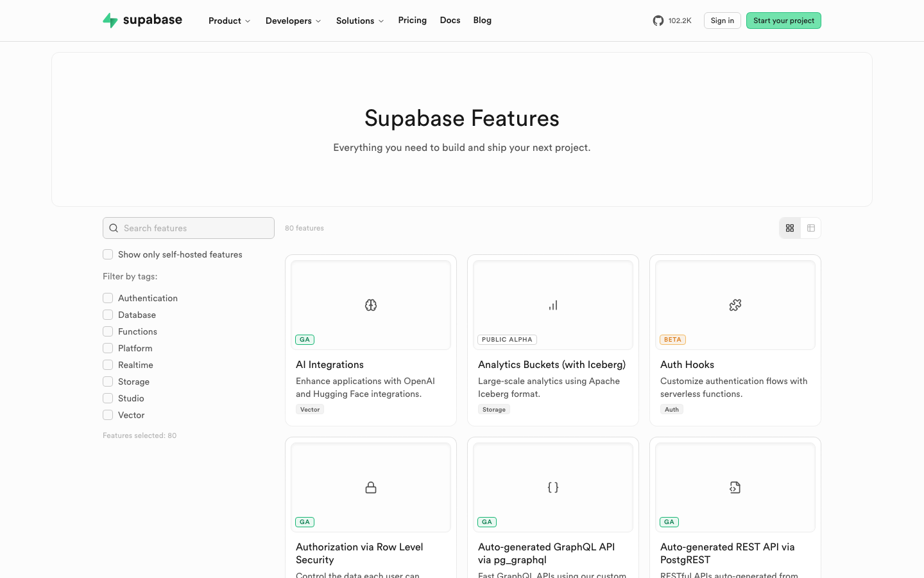This screenshot has width=924, height=578.
Task: Click the Supabase Features heading
Action: pyautogui.click(x=462, y=118)
